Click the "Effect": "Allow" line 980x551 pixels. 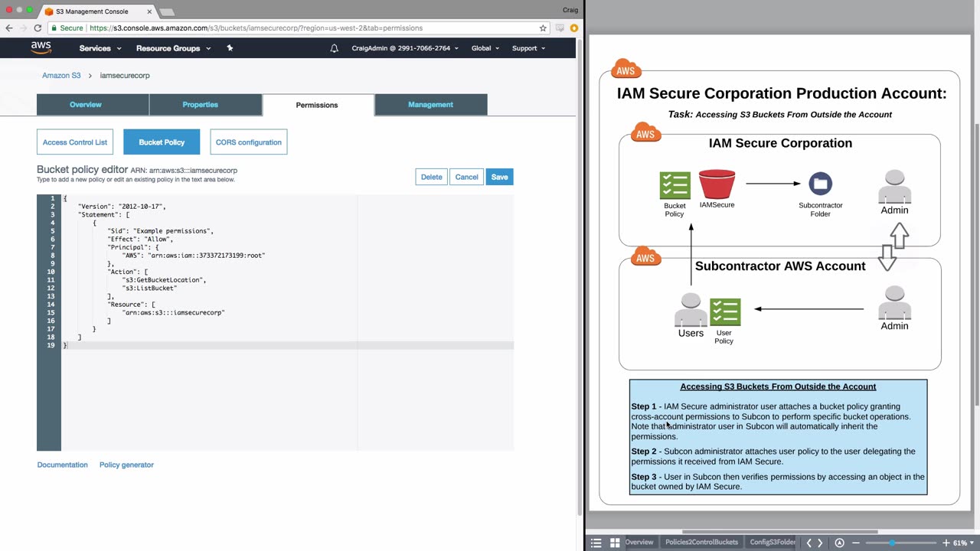141,240
